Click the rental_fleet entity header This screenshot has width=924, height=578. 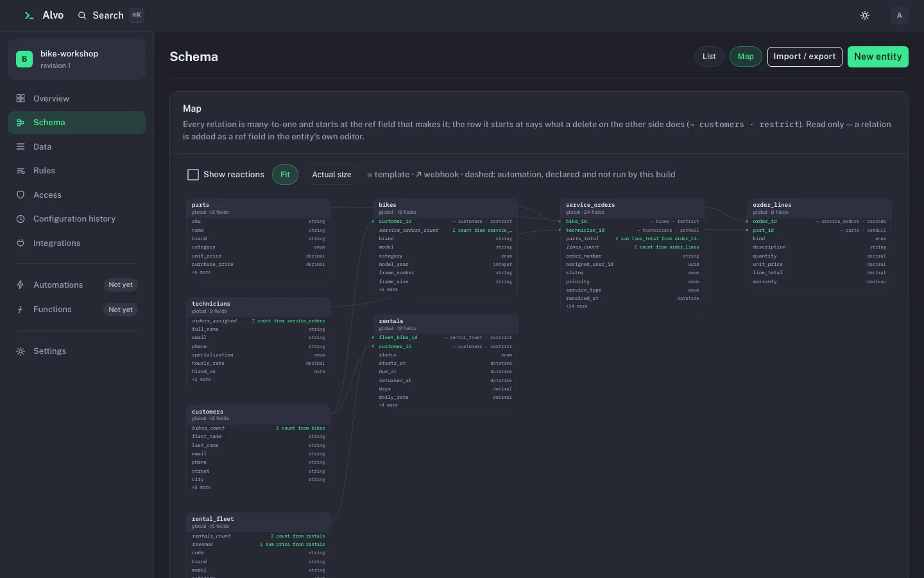pyautogui.click(x=259, y=522)
